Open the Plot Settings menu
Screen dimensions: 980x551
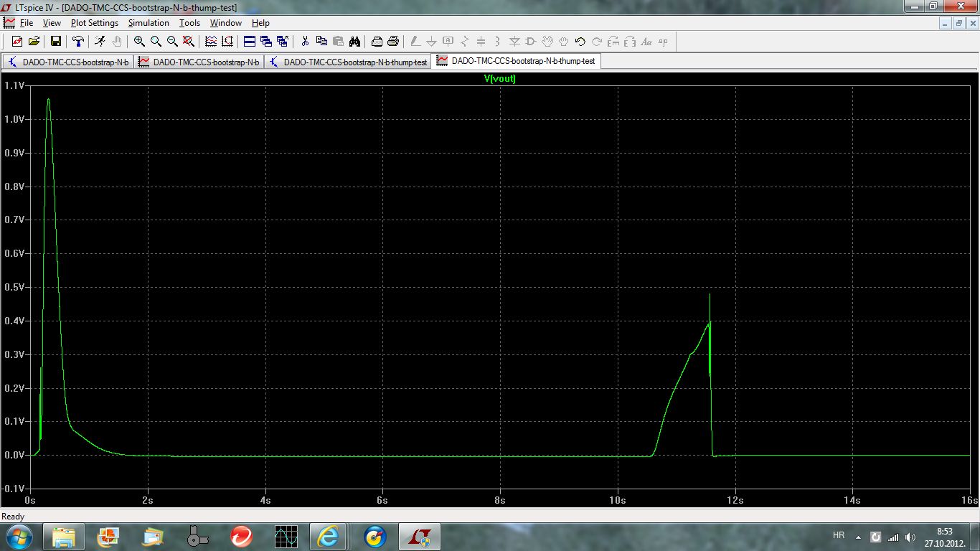pos(95,23)
